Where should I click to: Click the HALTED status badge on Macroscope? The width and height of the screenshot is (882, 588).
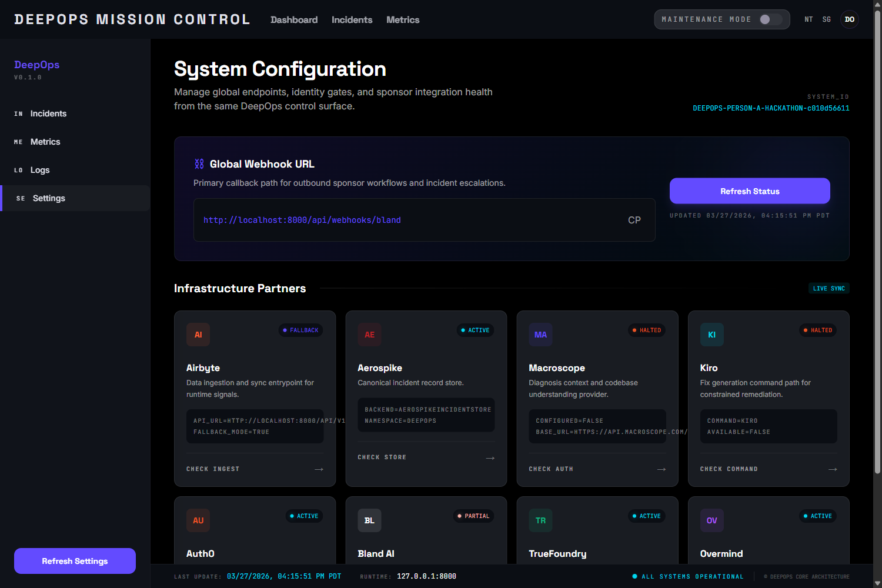coord(646,330)
